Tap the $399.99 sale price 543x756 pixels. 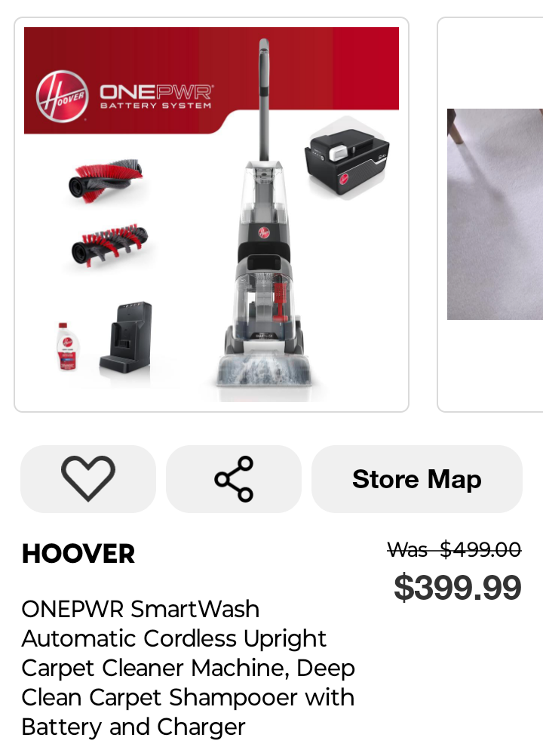pyautogui.click(x=457, y=588)
